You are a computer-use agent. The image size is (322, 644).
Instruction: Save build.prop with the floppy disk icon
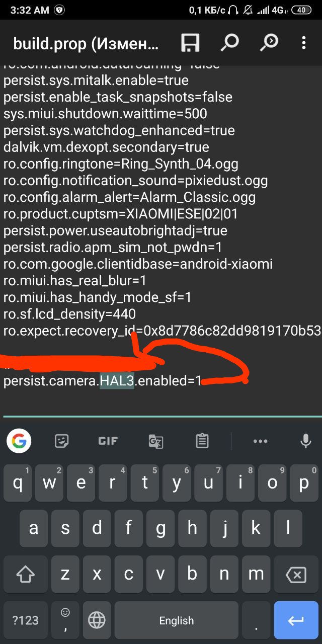(190, 43)
